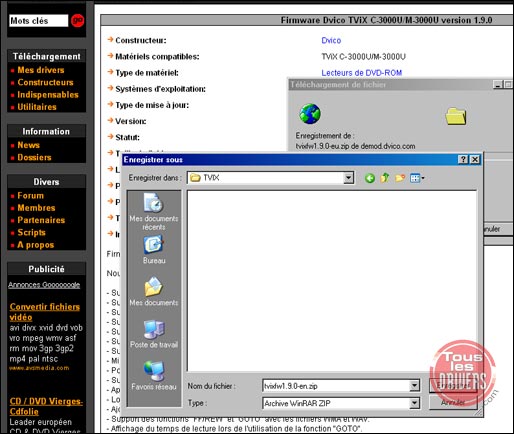Minimize the Téléchargement de fichier window
Viewport: 514px width, 434px height.
pos(498,85)
